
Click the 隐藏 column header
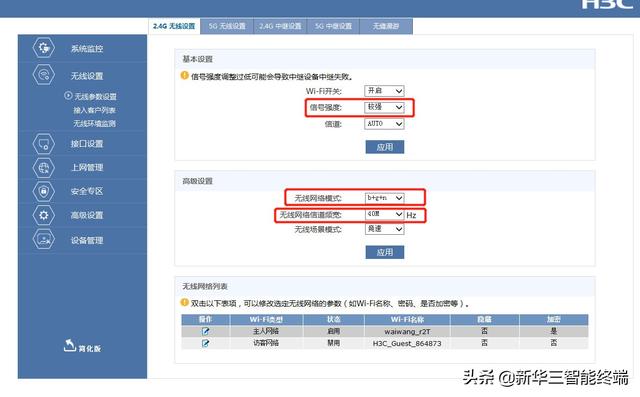point(484,319)
